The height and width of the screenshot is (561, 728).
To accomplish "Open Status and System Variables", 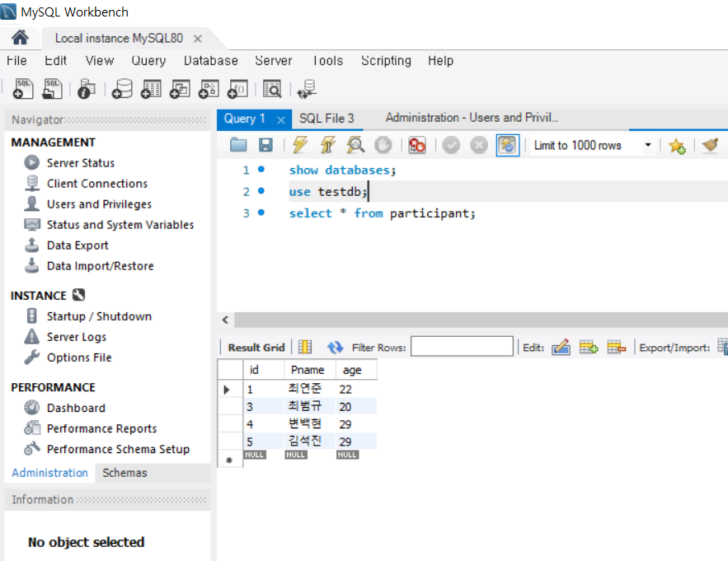I will coord(120,225).
